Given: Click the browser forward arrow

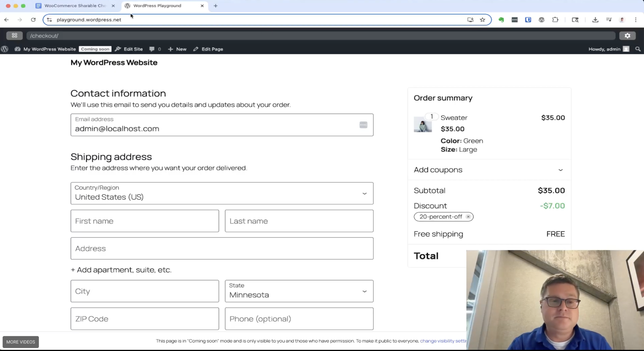Looking at the screenshot, I should pyautogui.click(x=20, y=20).
